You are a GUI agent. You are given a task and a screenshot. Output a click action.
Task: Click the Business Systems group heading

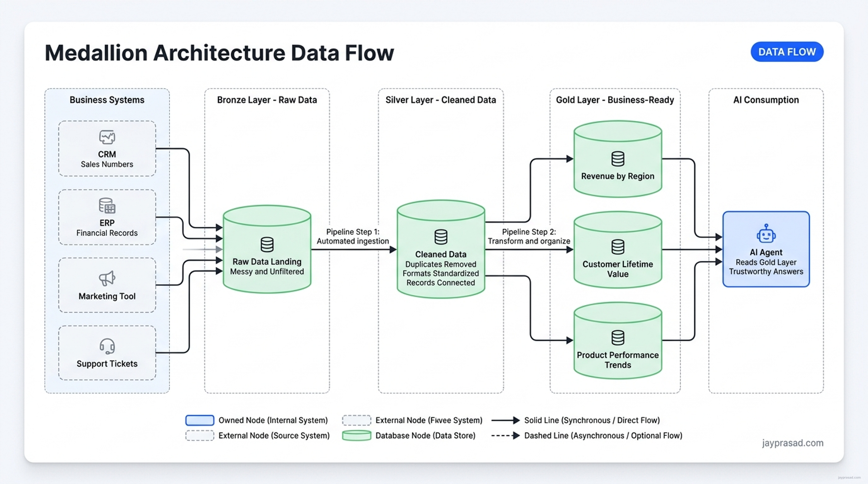click(107, 100)
